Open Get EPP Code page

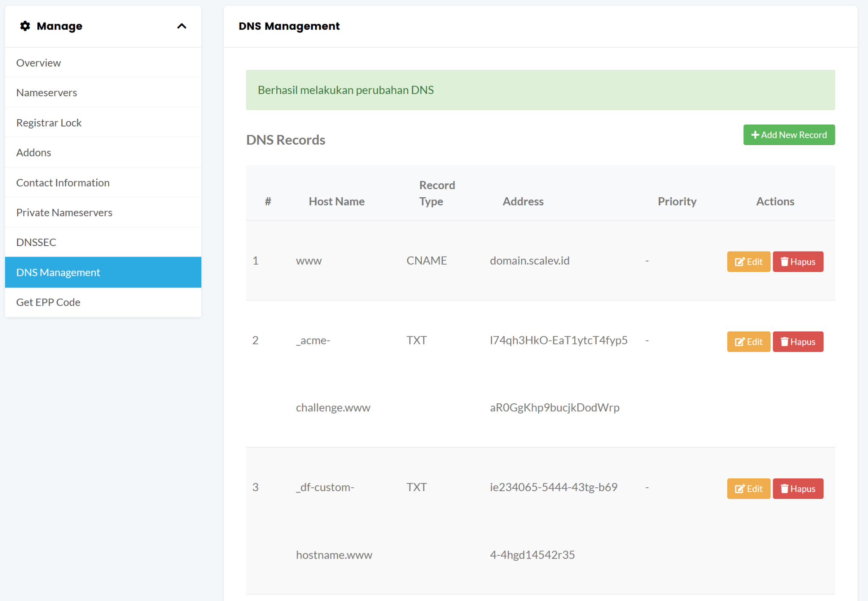click(103, 302)
